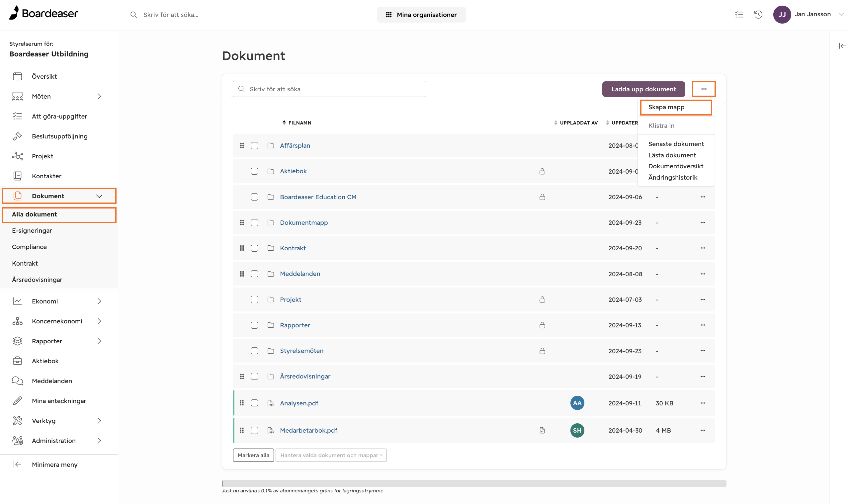Collapse the right panel arrow icon
The height and width of the screenshot is (504, 850).
tap(842, 46)
